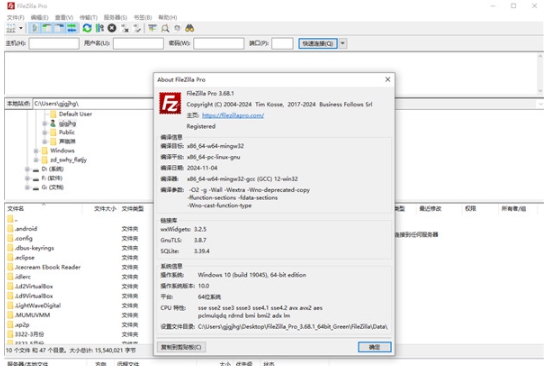The image size is (547, 366).
Task: Click the 快速连接(Q) quickconnect button
Action: (318, 44)
